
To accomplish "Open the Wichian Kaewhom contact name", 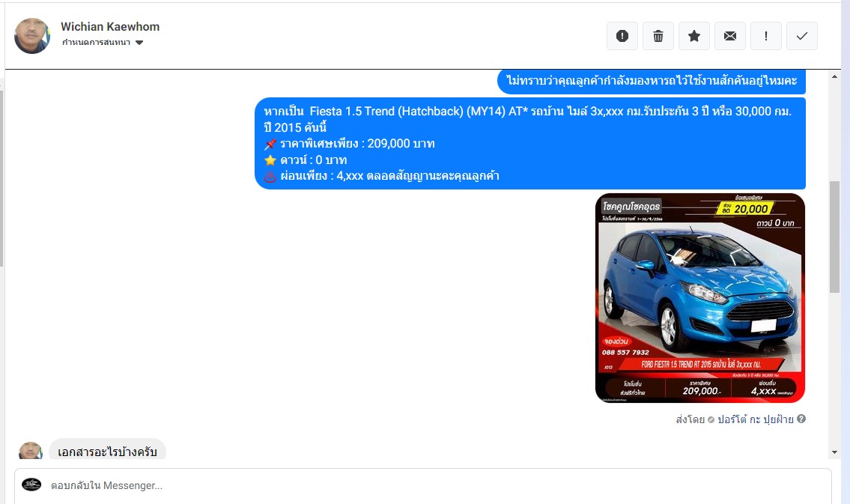I will point(110,26).
